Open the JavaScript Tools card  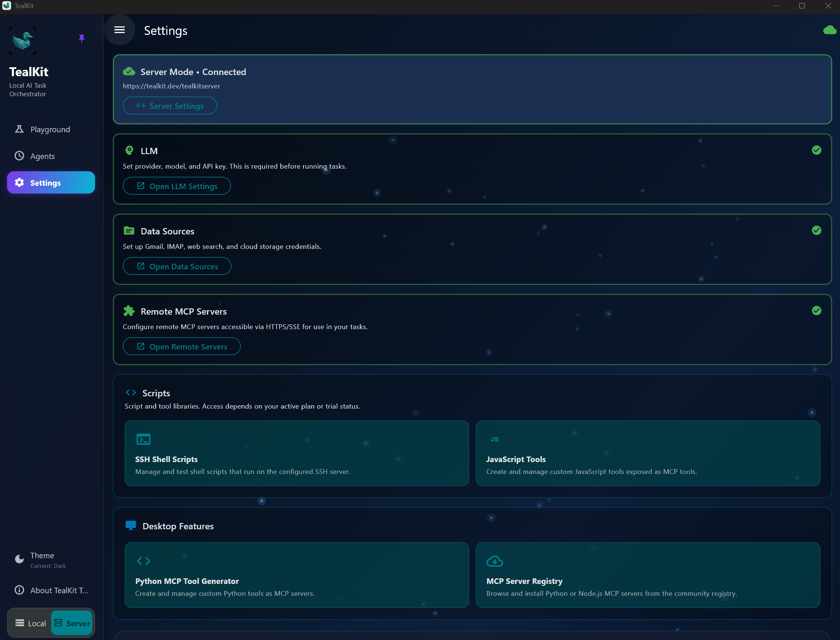648,453
